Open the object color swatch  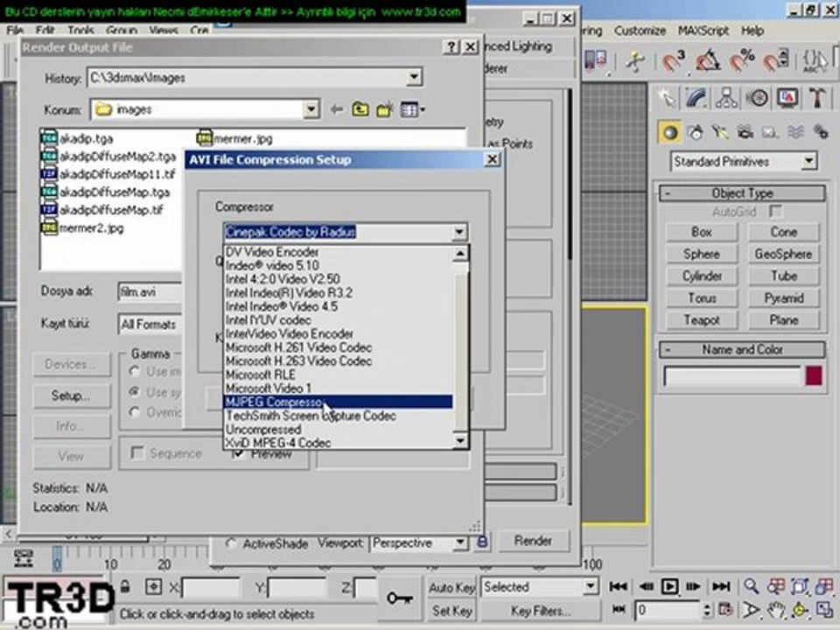[x=814, y=375]
